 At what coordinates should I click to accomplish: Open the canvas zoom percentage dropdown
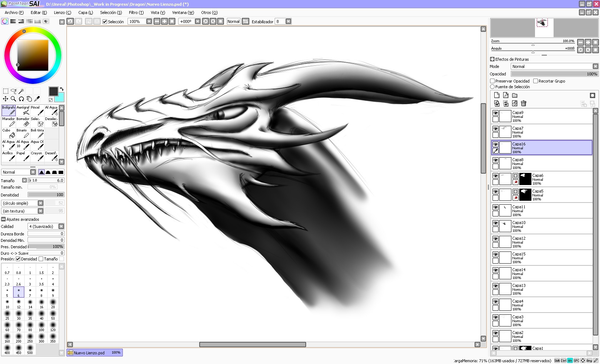coord(149,21)
